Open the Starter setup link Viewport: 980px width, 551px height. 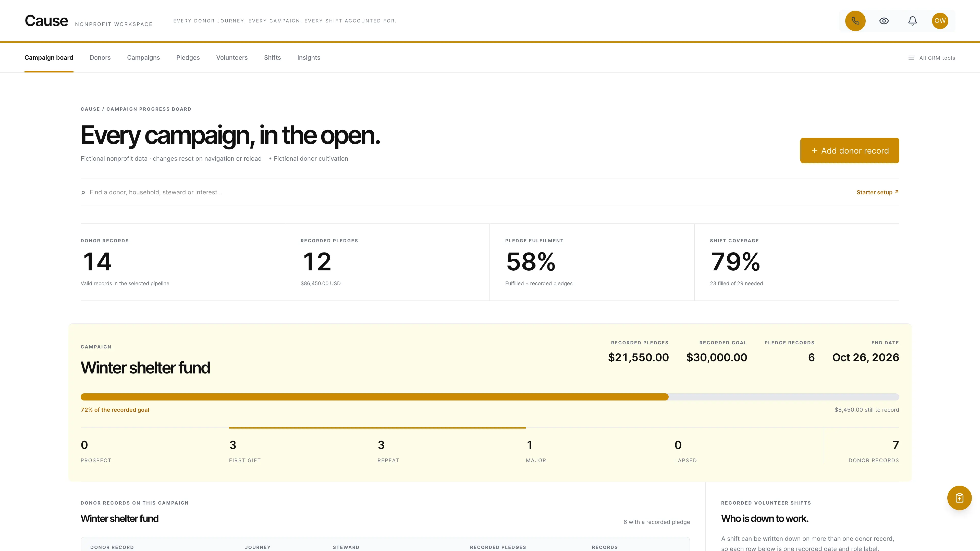pyautogui.click(x=877, y=192)
